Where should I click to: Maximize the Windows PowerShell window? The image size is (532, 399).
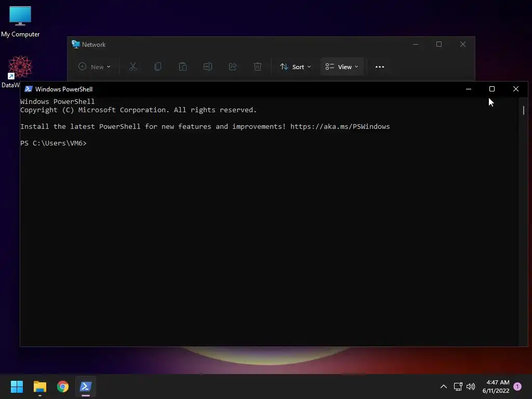pos(492,89)
